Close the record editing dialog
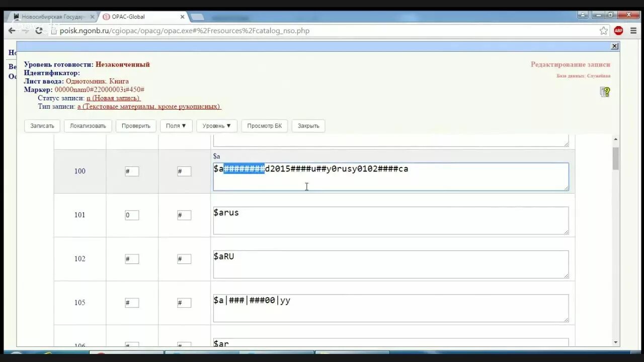Image resolution: width=644 pixels, height=362 pixels. coord(614,46)
